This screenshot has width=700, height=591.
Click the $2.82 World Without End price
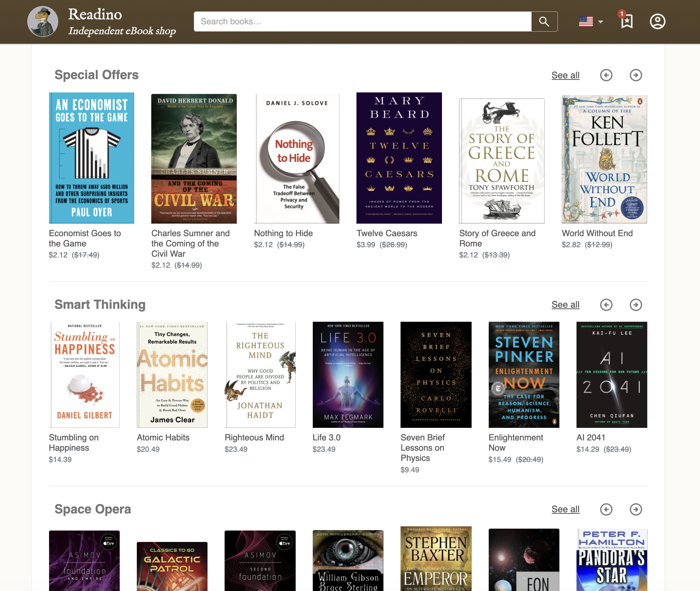pyautogui.click(x=571, y=245)
